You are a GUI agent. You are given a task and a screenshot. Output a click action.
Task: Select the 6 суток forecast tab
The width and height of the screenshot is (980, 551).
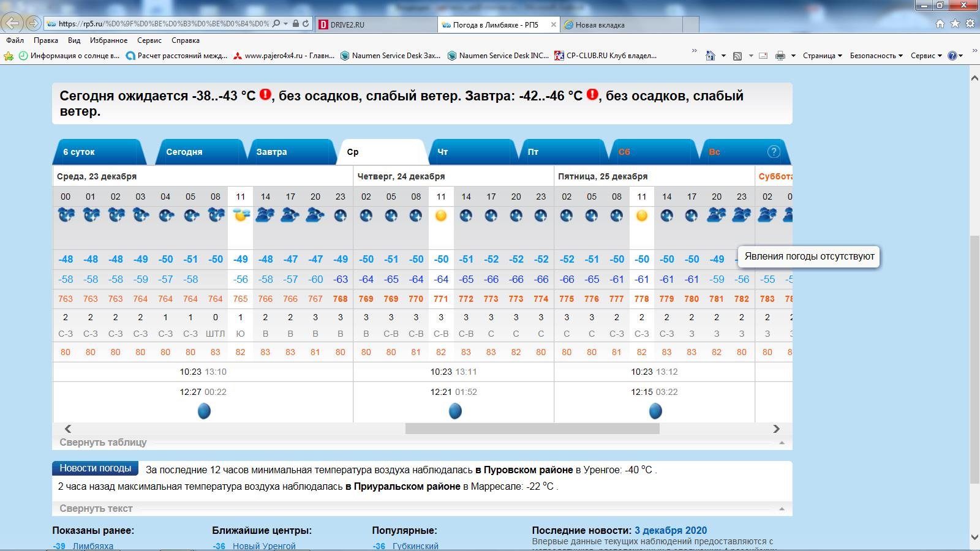79,152
